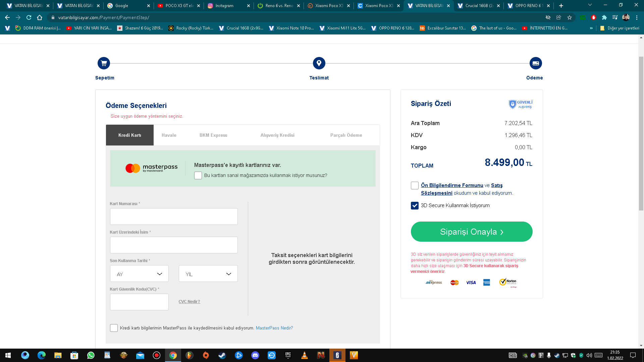Click the Güvenli Alışveriş shield badge
This screenshot has width=644, height=362.
point(521,104)
